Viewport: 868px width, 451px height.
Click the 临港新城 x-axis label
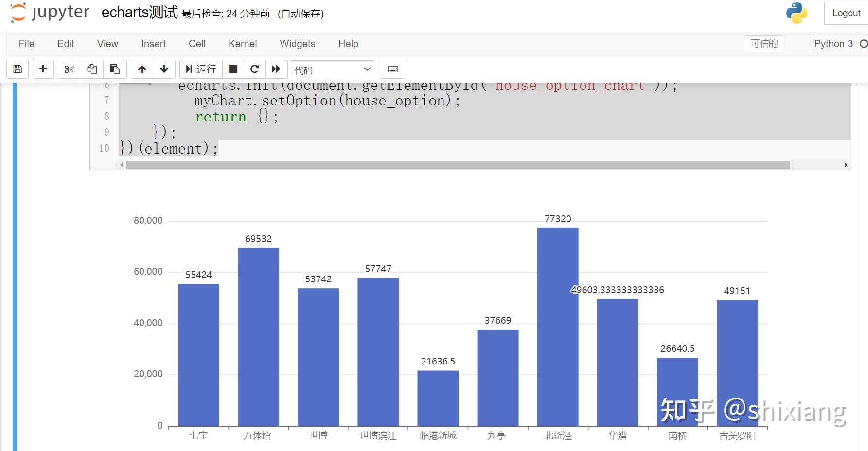coord(438,435)
